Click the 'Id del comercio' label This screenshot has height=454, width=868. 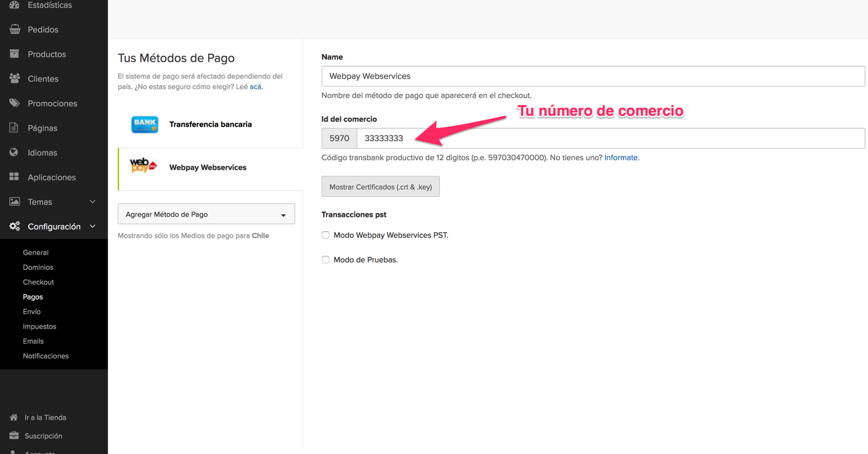click(349, 119)
